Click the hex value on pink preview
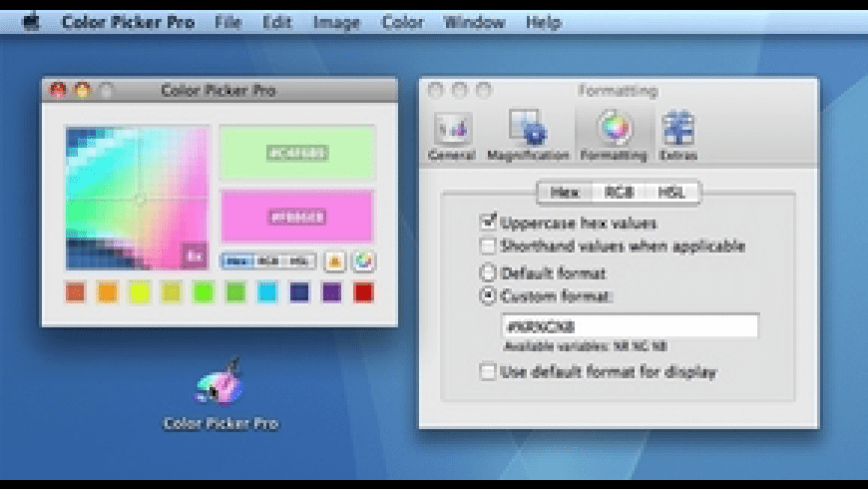The image size is (868, 489). [x=298, y=217]
